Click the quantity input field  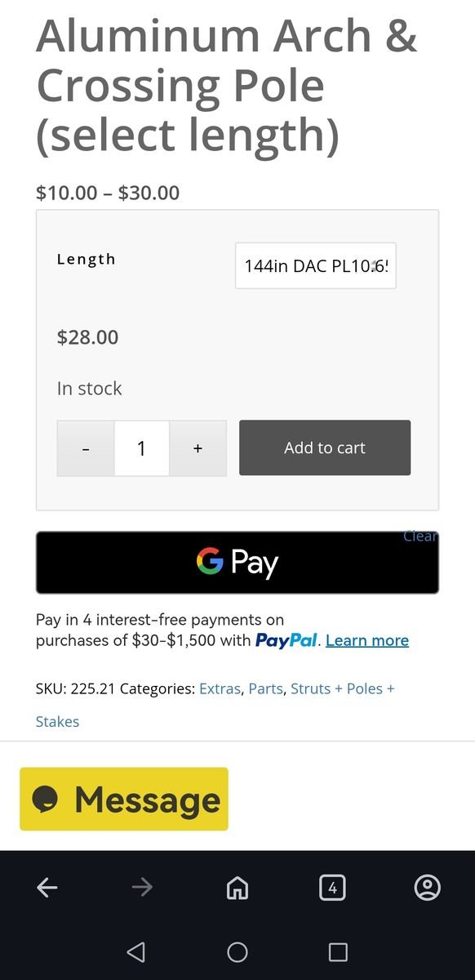141,448
